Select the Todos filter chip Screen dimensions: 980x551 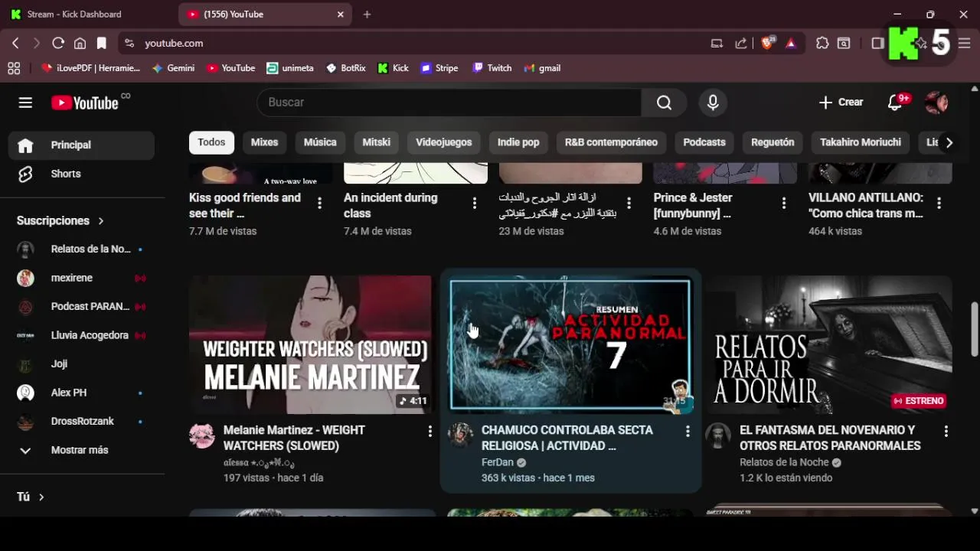point(211,142)
